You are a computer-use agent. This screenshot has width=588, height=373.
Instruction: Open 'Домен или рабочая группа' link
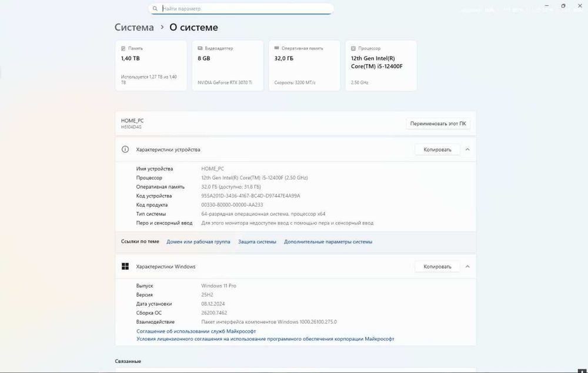pos(198,242)
